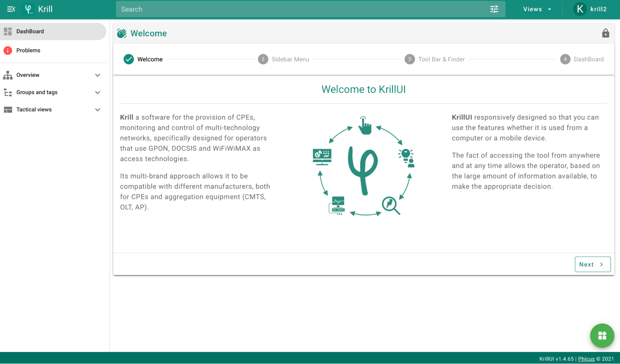The height and width of the screenshot is (364, 620).
Task: Click the krill2 user avatar
Action: pos(580,9)
